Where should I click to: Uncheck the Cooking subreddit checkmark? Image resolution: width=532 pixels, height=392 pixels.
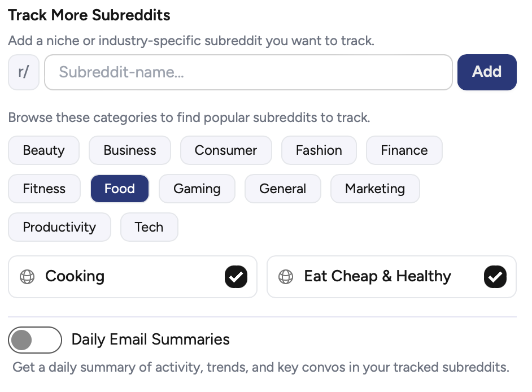tap(236, 277)
